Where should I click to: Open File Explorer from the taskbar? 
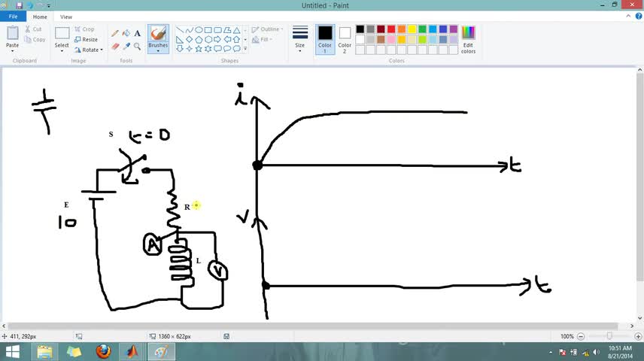click(x=45, y=352)
